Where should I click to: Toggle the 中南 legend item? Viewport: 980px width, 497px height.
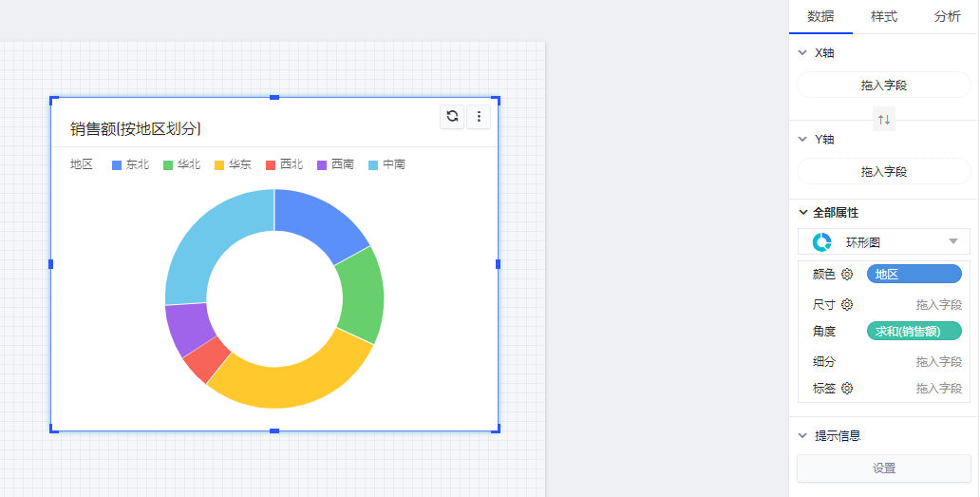pyautogui.click(x=386, y=164)
